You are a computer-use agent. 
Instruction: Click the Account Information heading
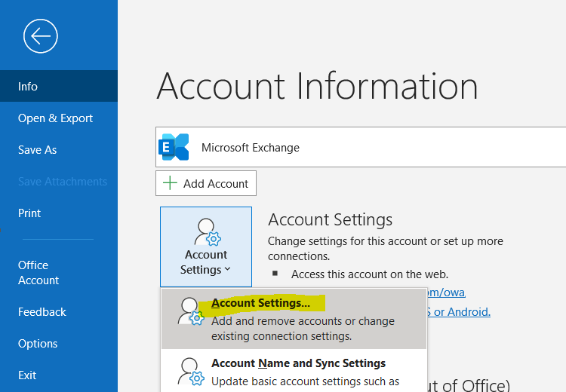317,86
